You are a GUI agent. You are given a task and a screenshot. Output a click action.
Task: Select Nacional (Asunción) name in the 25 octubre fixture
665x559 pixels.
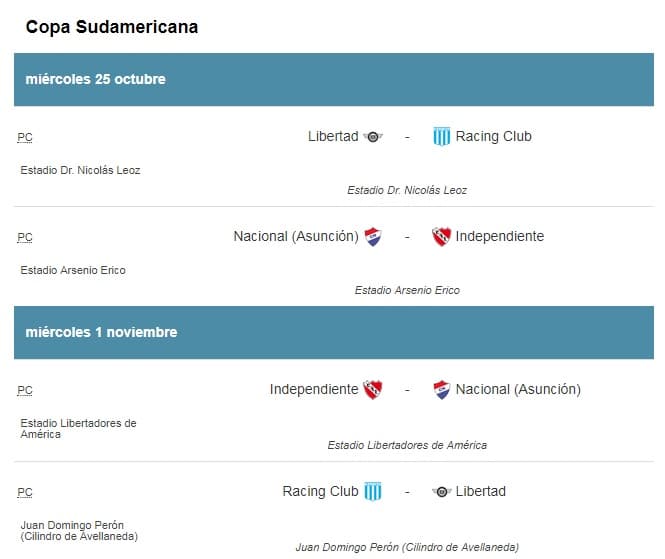[295, 237]
